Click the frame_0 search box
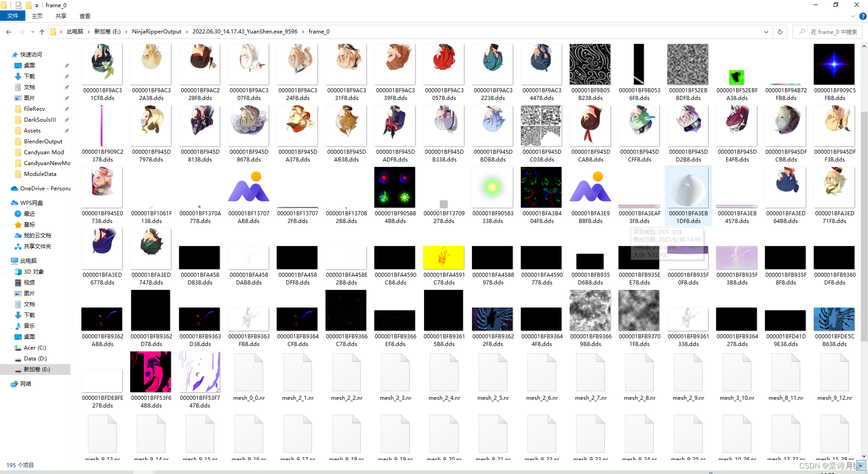 827,32
